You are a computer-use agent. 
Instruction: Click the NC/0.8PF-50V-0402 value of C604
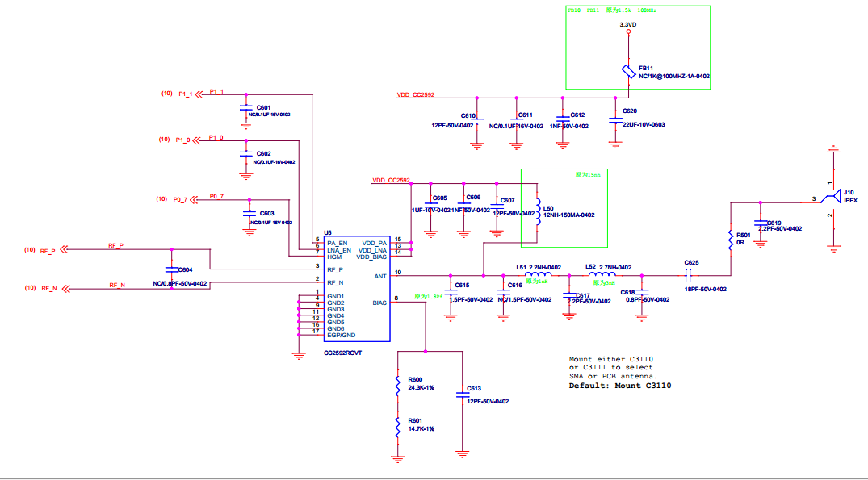point(180,284)
